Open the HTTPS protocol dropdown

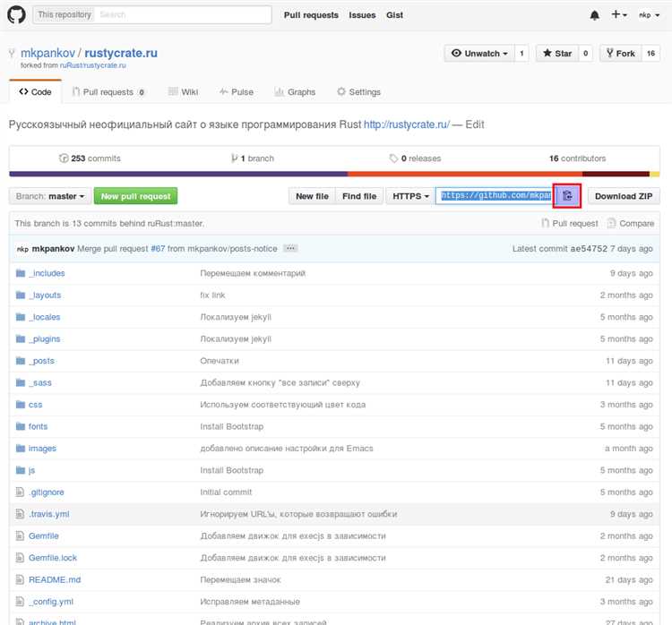click(410, 196)
